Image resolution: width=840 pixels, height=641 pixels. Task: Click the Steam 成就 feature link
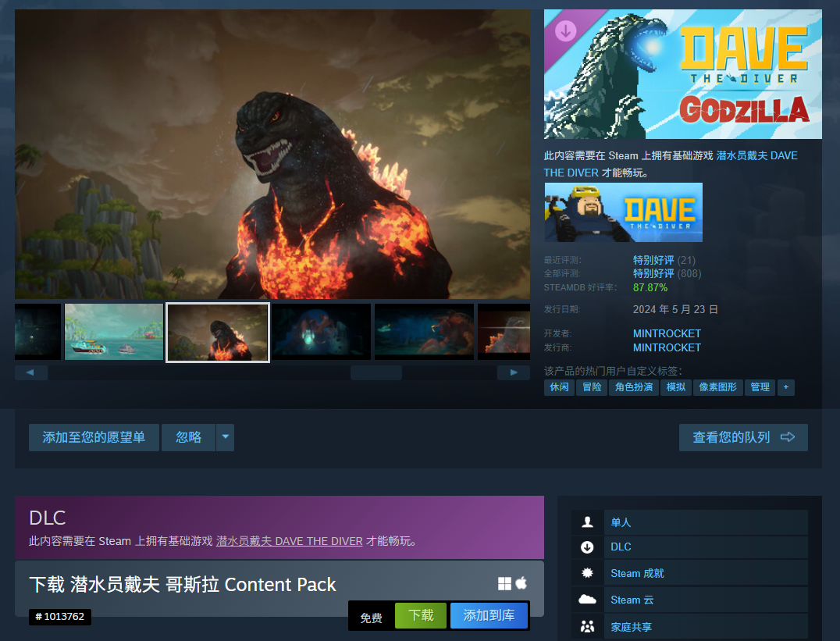pyautogui.click(x=637, y=574)
